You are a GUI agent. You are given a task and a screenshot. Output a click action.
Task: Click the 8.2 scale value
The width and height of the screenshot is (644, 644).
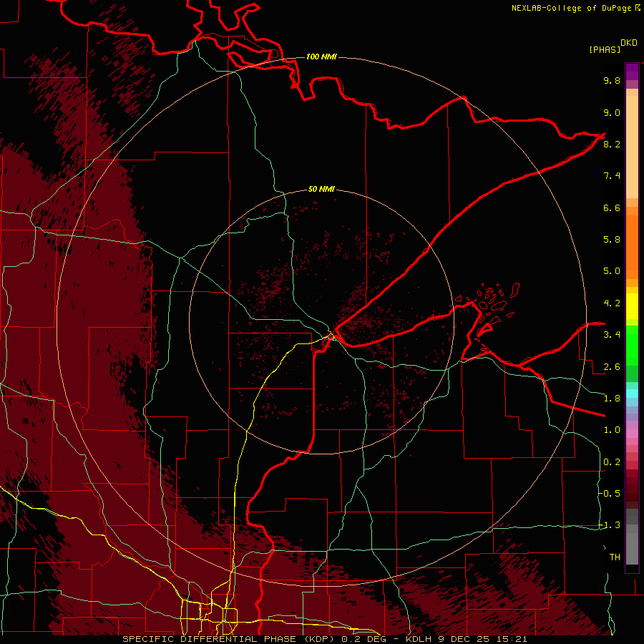pyautogui.click(x=612, y=144)
